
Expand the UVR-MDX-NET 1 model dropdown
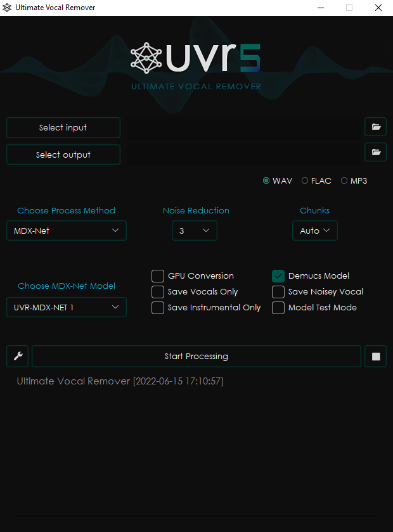point(67,308)
